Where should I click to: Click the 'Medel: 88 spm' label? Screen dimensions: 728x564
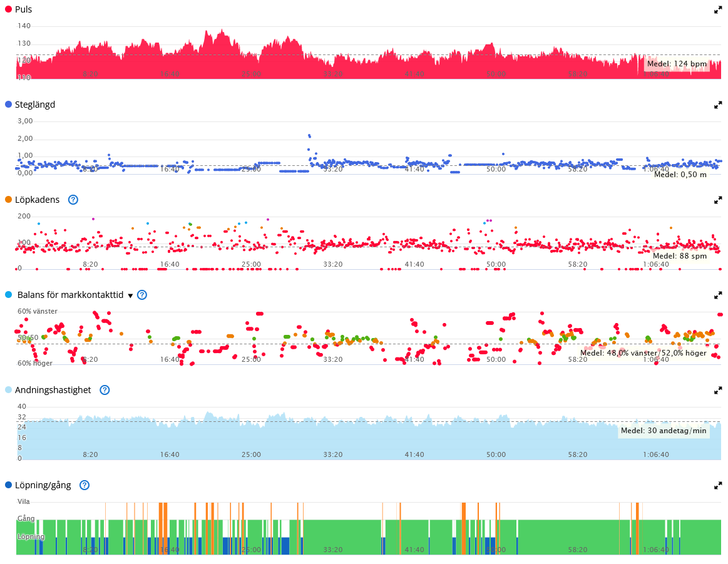[x=680, y=256]
